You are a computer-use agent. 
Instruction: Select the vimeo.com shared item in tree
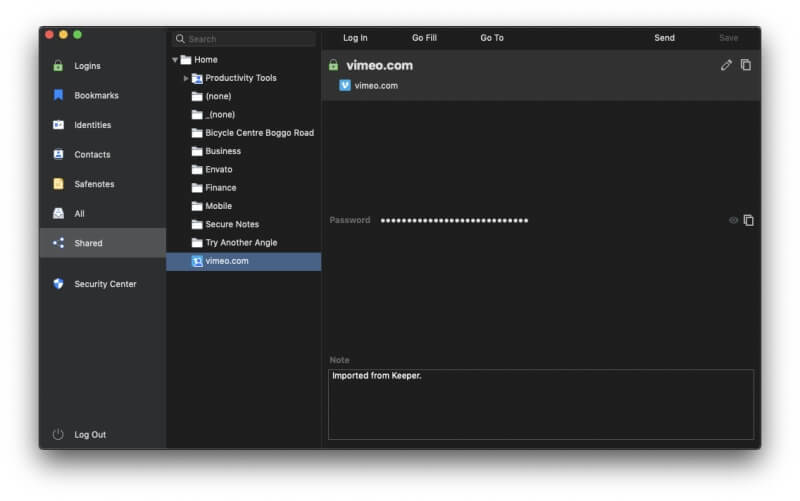243,261
